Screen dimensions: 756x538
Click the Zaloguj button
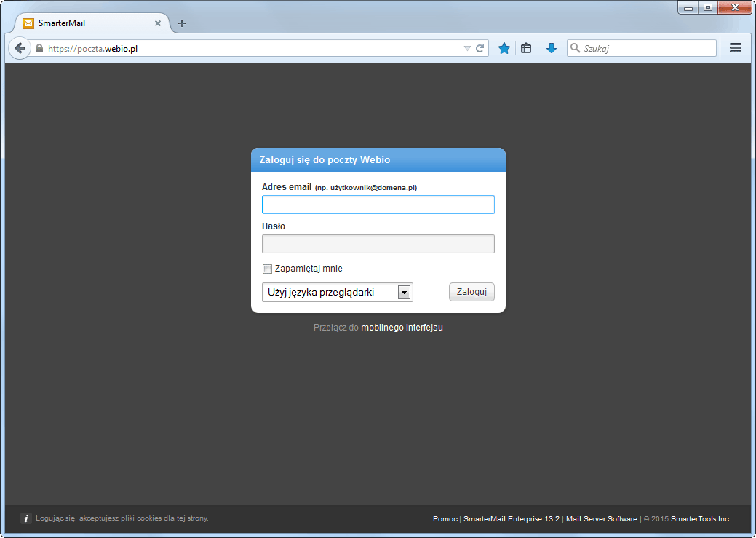tap(471, 292)
